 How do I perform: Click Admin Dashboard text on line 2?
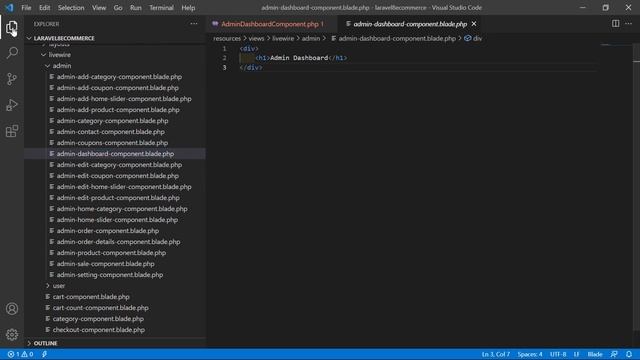(x=299, y=58)
